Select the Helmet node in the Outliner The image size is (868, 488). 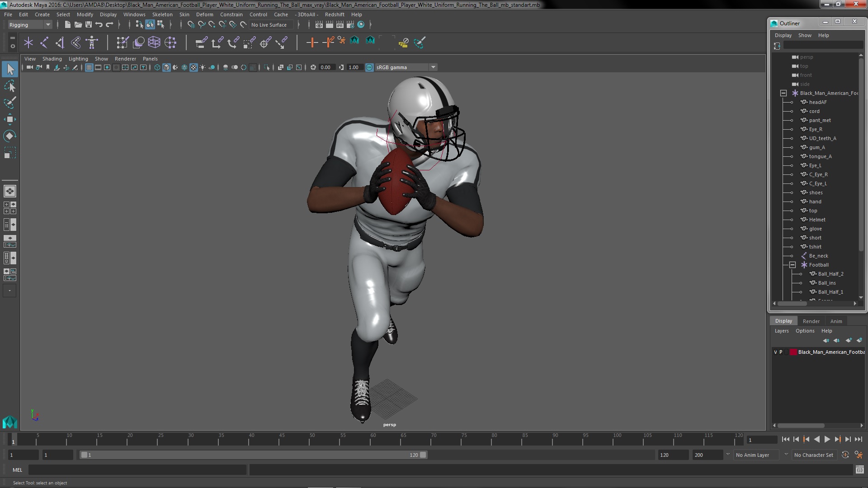tap(817, 220)
